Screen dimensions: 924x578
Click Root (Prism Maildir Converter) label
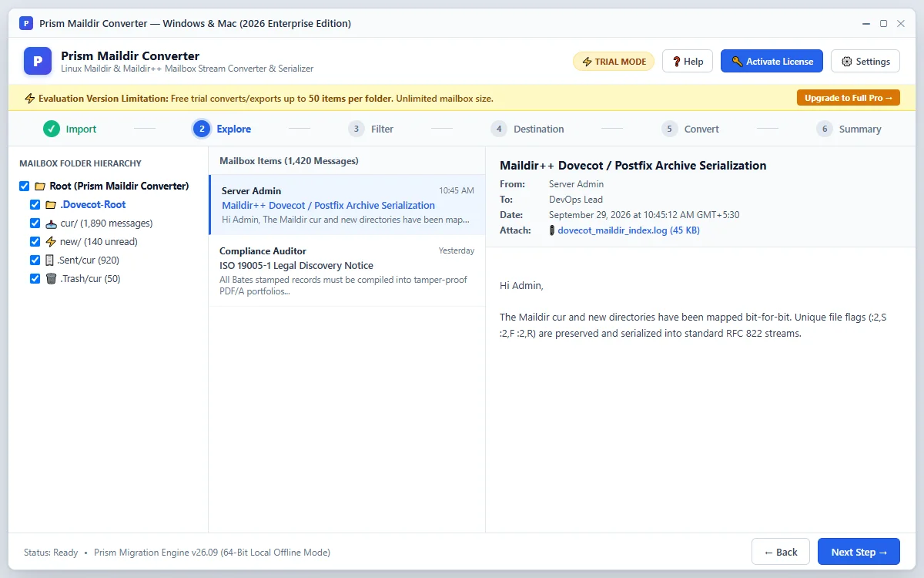tap(119, 187)
